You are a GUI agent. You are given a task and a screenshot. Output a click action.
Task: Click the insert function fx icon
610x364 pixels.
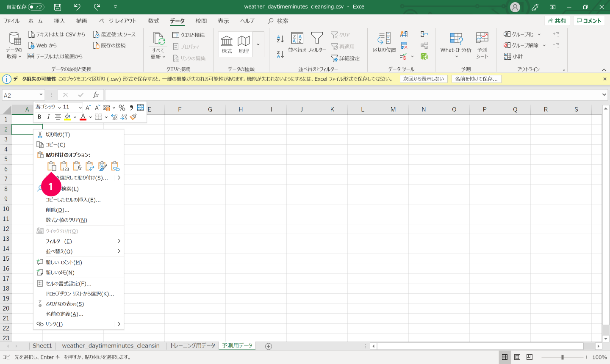point(96,95)
